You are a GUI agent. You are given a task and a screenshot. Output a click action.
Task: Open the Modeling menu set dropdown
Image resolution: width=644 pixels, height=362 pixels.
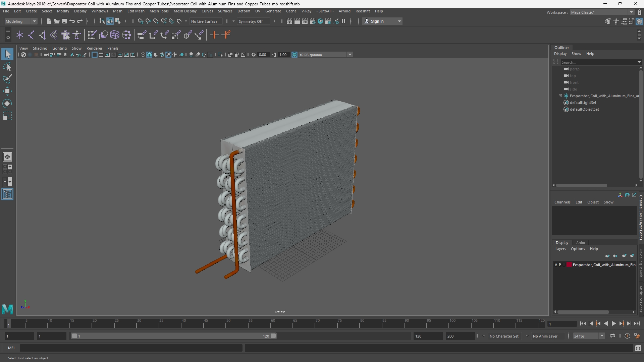pos(21,21)
